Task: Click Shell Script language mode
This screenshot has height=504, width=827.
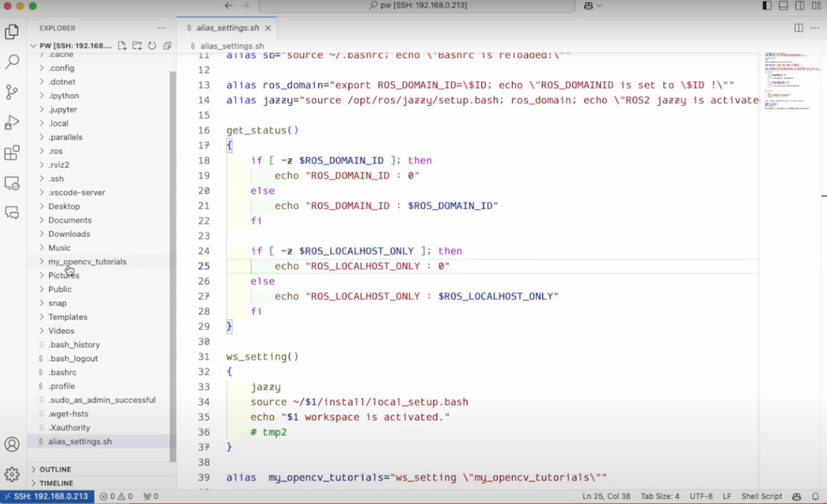Action: pyautogui.click(x=761, y=496)
